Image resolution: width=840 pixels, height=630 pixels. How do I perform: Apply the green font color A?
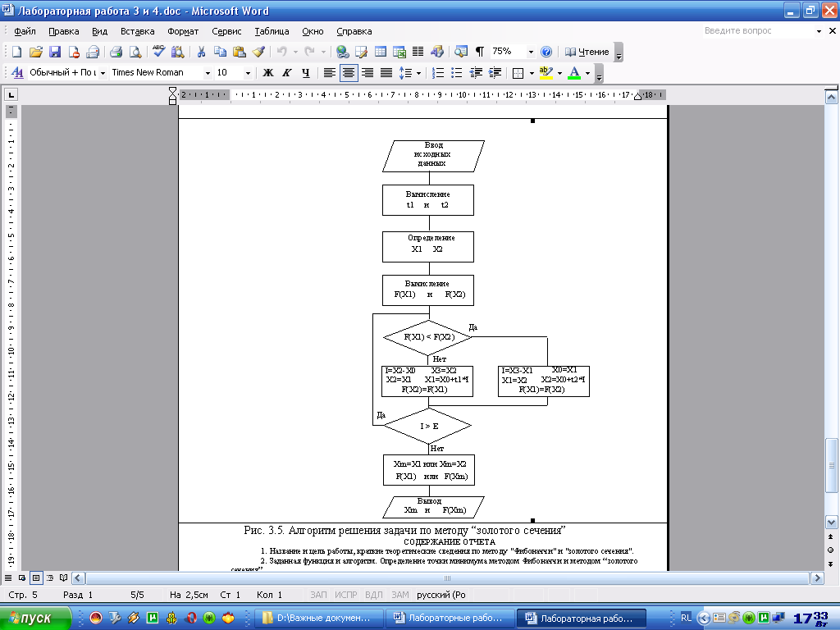pyautogui.click(x=573, y=72)
